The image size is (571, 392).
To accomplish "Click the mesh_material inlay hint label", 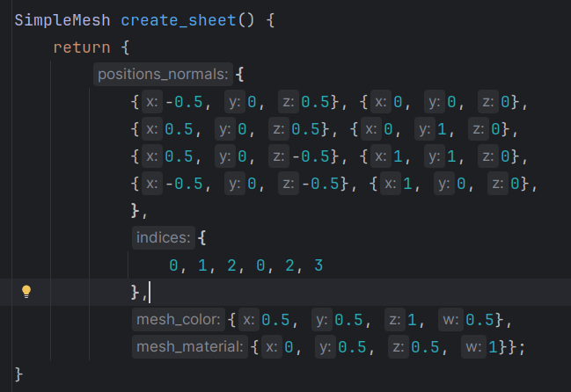I will click(189, 347).
